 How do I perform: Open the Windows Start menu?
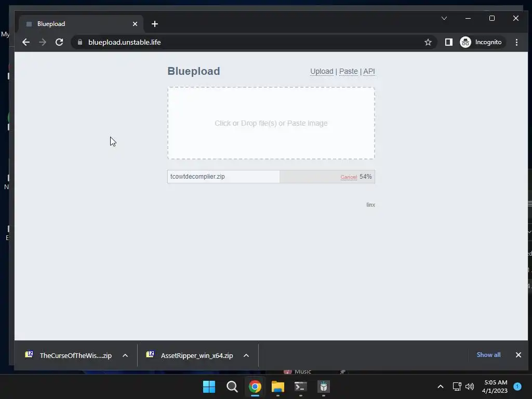209,387
